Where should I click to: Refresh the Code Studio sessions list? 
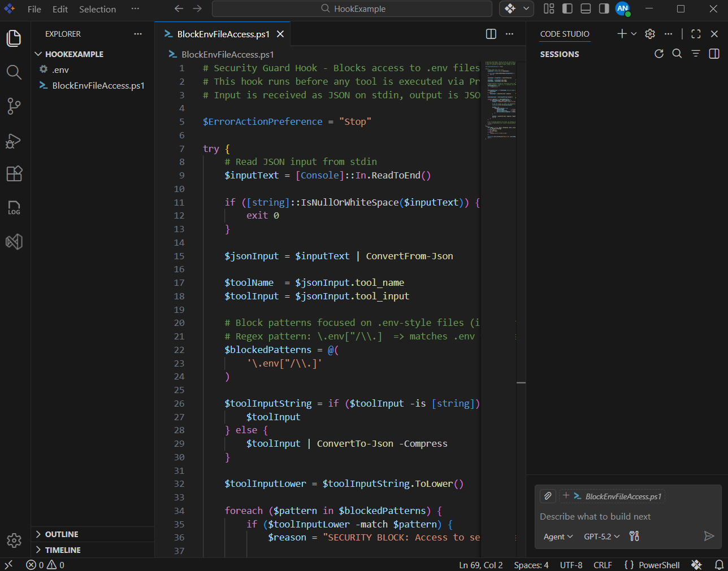point(659,54)
